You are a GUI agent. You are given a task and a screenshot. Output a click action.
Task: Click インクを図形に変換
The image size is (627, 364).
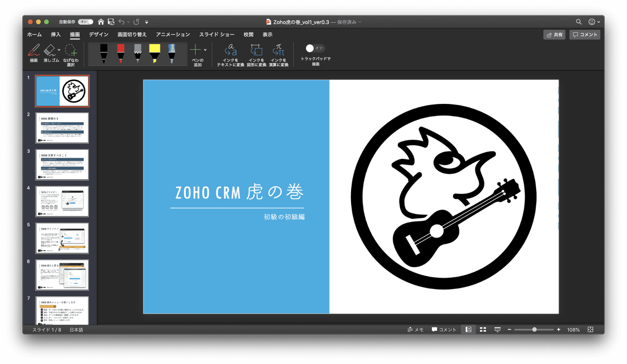[256, 55]
